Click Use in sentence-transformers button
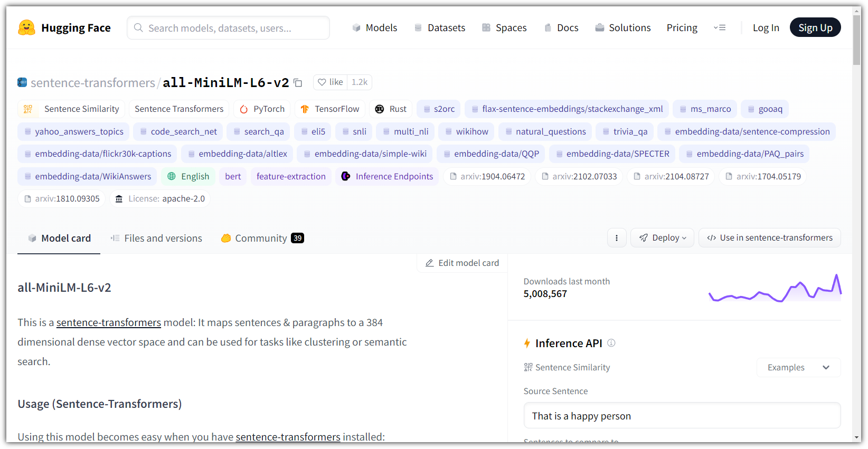This screenshot has height=449, width=868. pos(770,238)
